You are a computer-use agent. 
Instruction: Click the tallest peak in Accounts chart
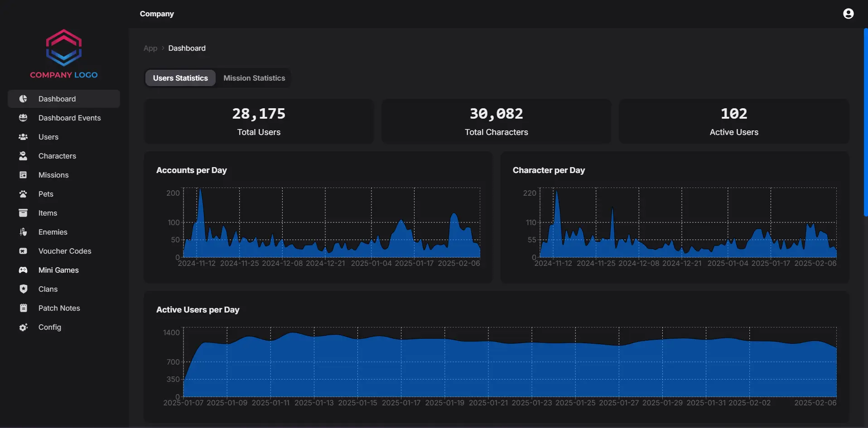[x=200, y=190]
